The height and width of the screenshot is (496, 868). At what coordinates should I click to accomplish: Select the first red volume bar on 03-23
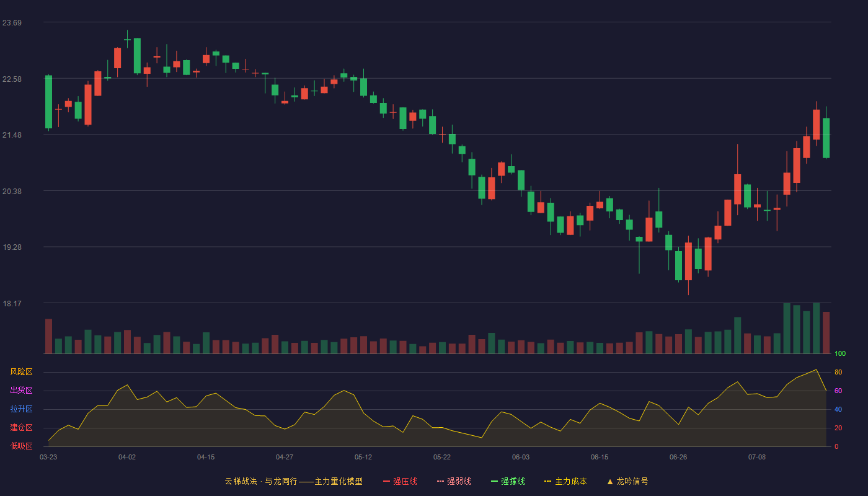[x=48, y=337]
